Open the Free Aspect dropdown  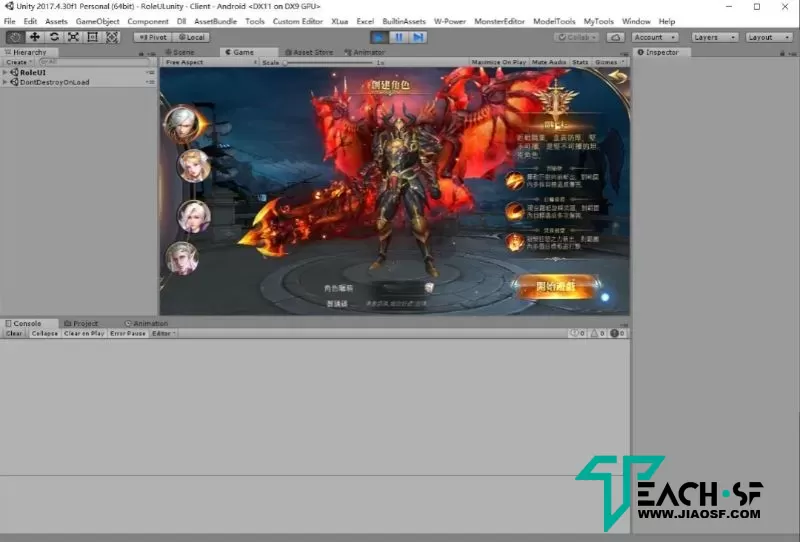[x=211, y=62]
